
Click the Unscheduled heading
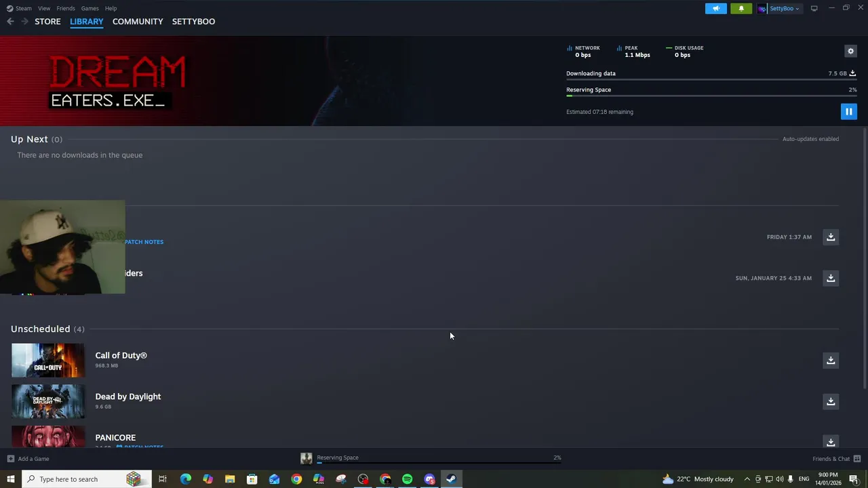tap(47, 329)
